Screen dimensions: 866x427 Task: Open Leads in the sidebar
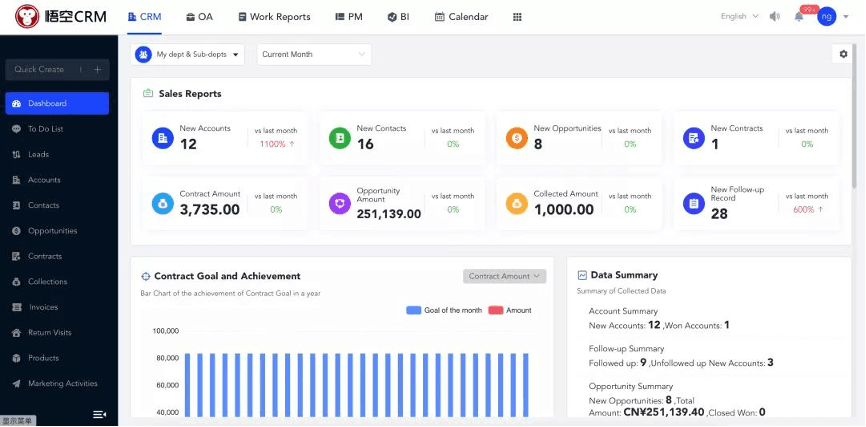pyautogui.click(x=38, y=154)
